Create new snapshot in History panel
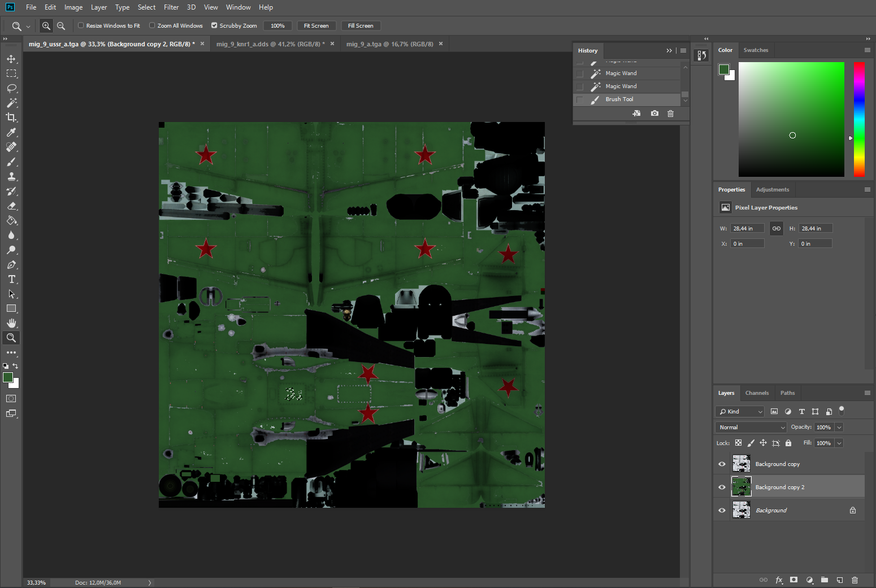 (x=654, y=114)
